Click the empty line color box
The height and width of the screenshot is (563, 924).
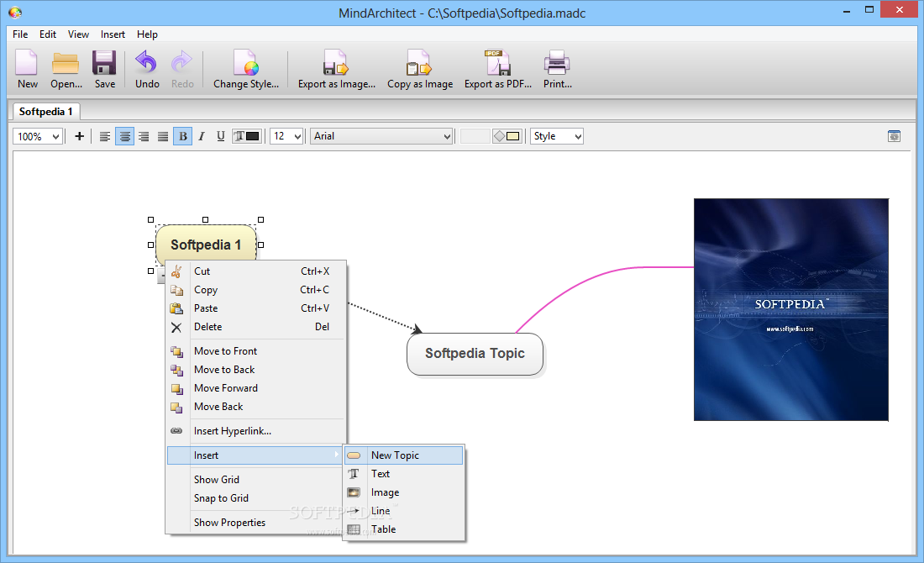click(x=475, y=136)
